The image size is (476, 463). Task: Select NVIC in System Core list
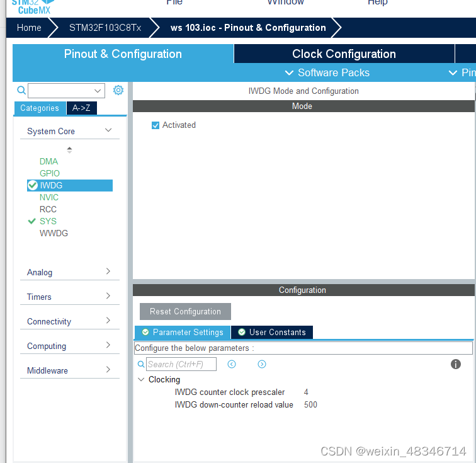[49, 197]
